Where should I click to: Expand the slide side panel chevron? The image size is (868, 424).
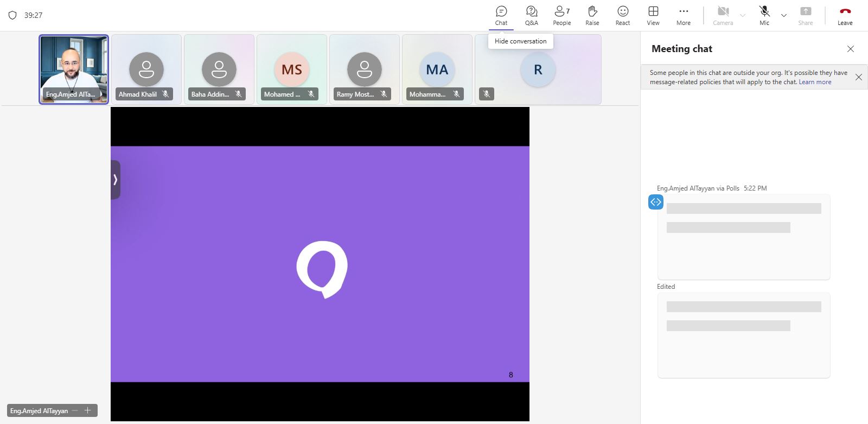coord(115,180)
